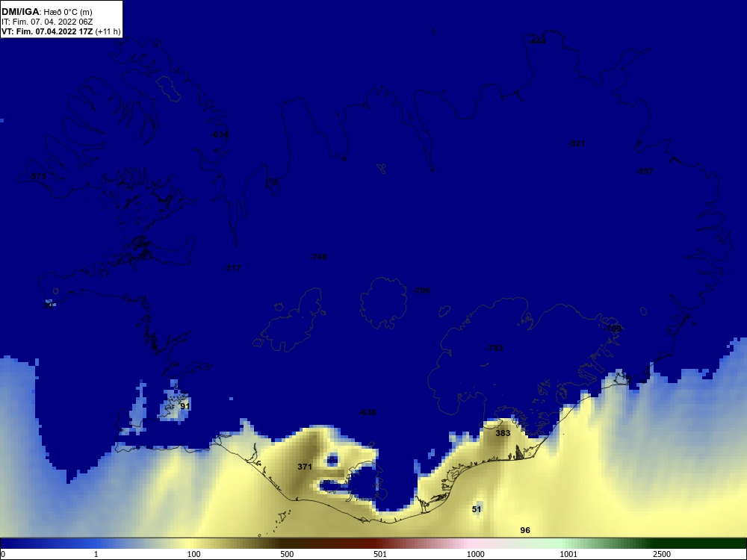Click the legend label 2500

[662, 554]
